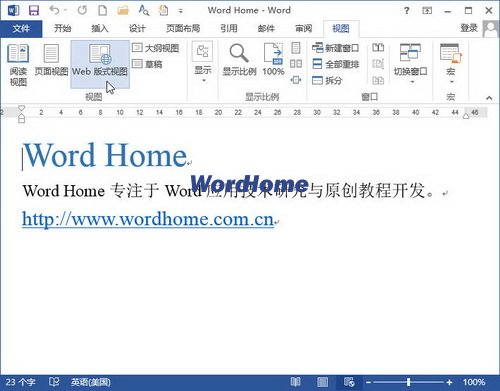Click the first line indent marker on ruler
Screen dimensions: 500x391
(21, 108)
